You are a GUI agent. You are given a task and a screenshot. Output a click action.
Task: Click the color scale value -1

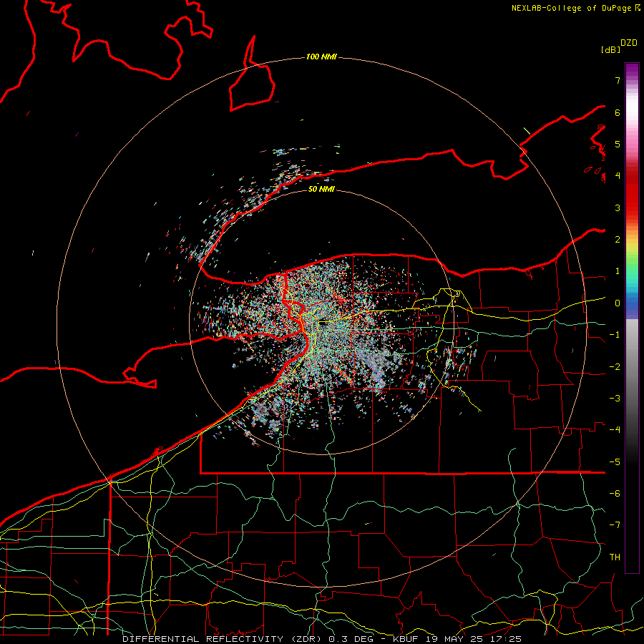(615, 335)
